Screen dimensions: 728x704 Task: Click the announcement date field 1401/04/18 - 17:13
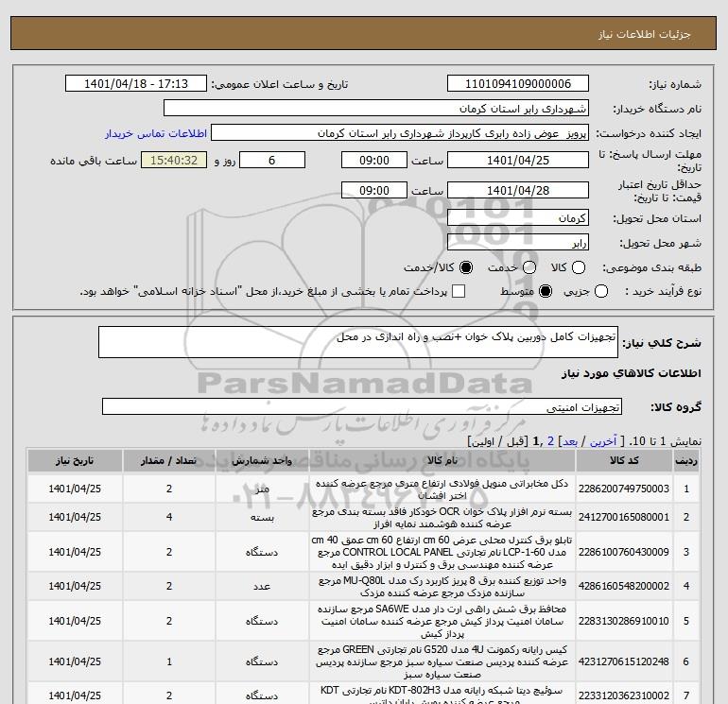pos(135,83)
